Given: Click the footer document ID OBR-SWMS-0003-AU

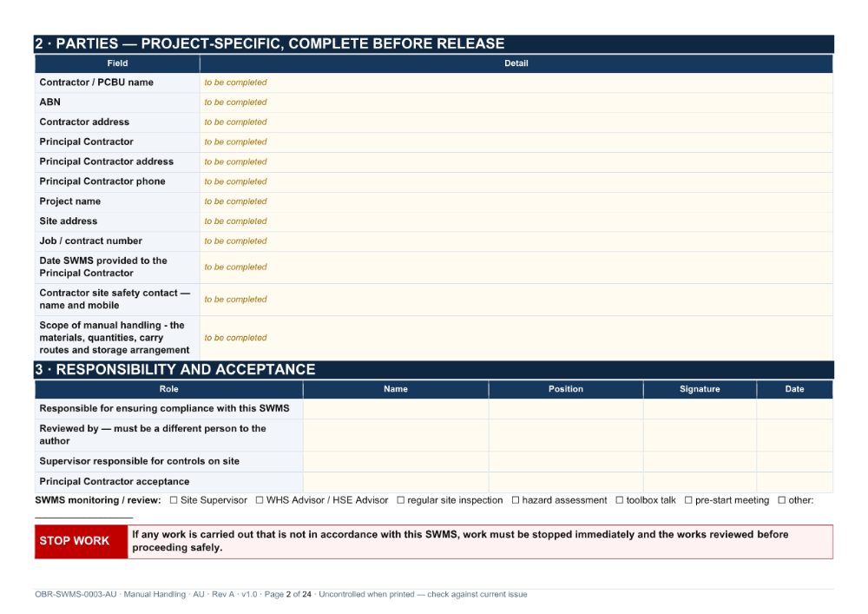Looking at the screenshot, I should click(x=76, y=595).
